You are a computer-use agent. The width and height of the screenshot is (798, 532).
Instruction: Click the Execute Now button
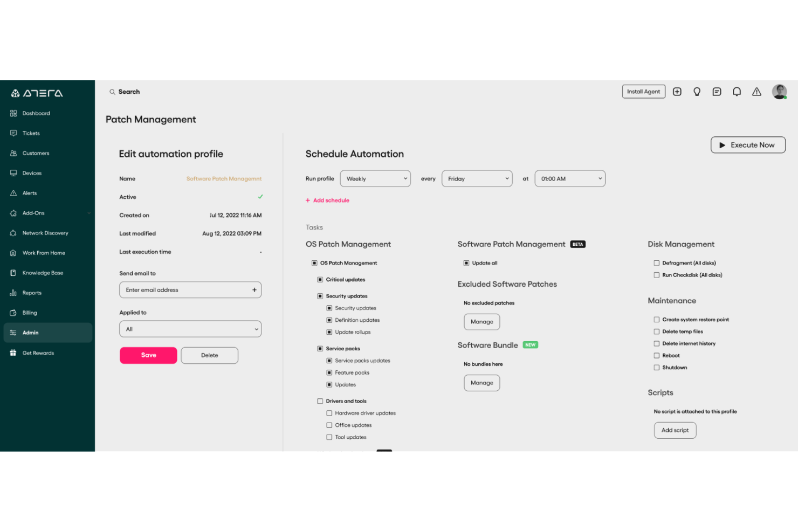pyautogui.click(x=748, y=144)
